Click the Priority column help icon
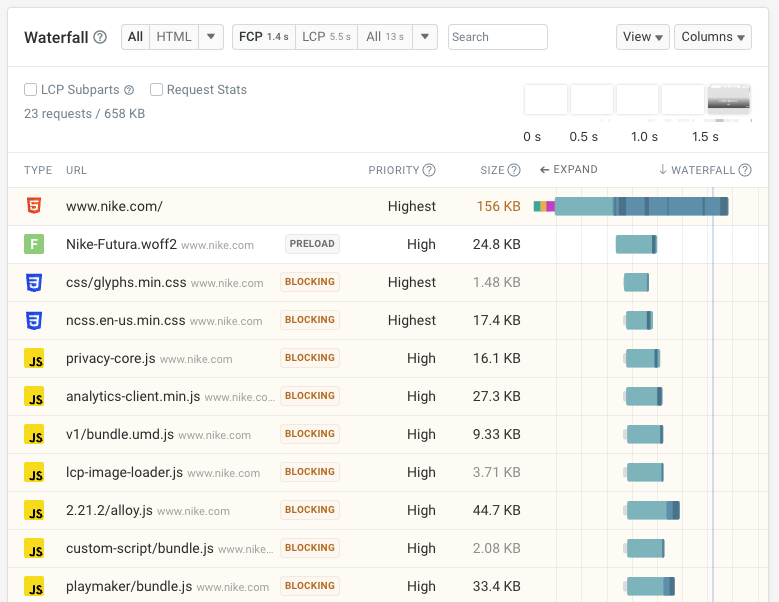Image resolution: width=779 pixels, height=602 pixels. pos(429,170)
